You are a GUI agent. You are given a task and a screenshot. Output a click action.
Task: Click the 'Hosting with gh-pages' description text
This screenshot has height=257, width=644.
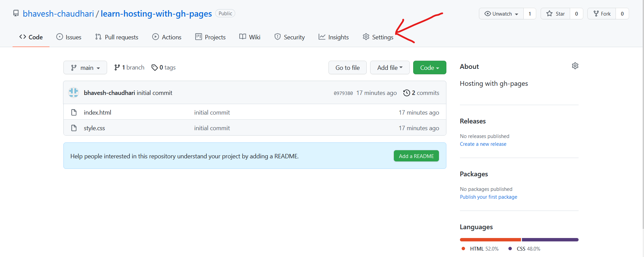click(494, 83)
